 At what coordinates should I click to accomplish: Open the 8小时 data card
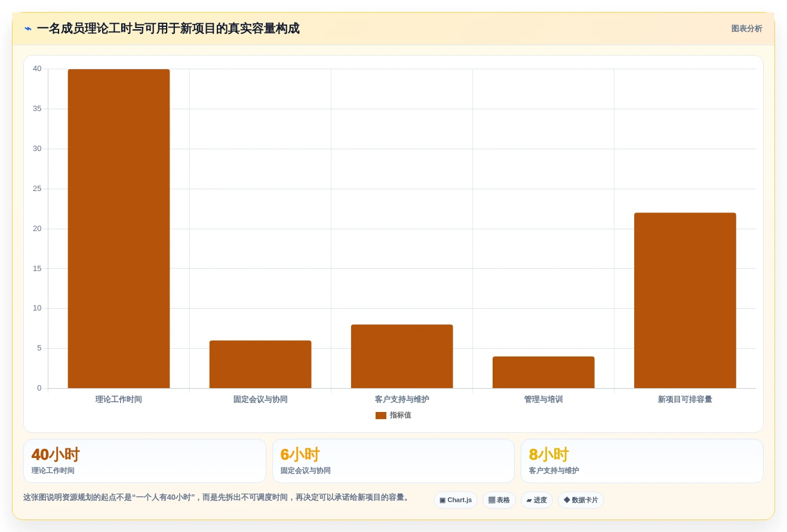pos(642,461)
